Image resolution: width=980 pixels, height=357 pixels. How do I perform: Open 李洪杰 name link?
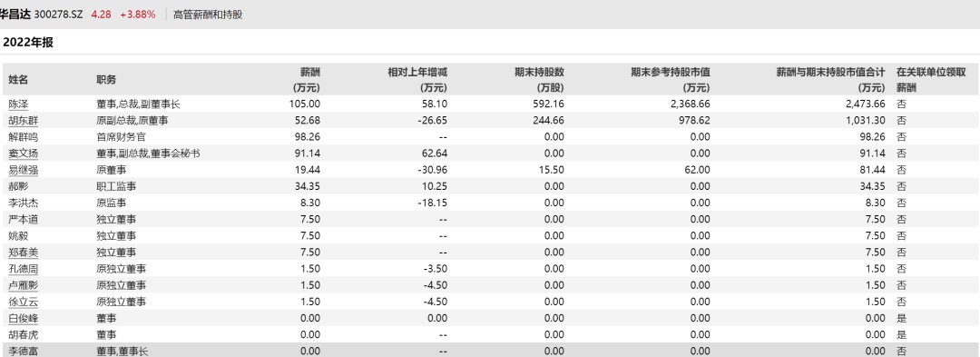click(23, 203)
